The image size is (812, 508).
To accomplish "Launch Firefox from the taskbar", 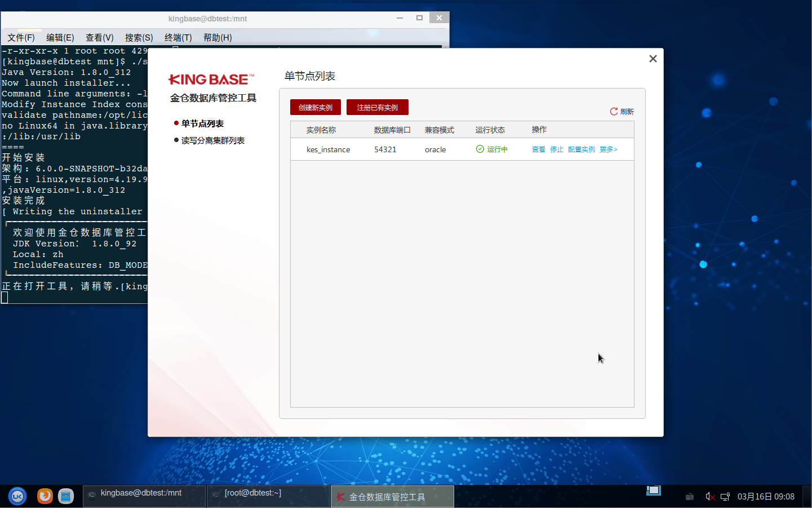I will (45, 496).
